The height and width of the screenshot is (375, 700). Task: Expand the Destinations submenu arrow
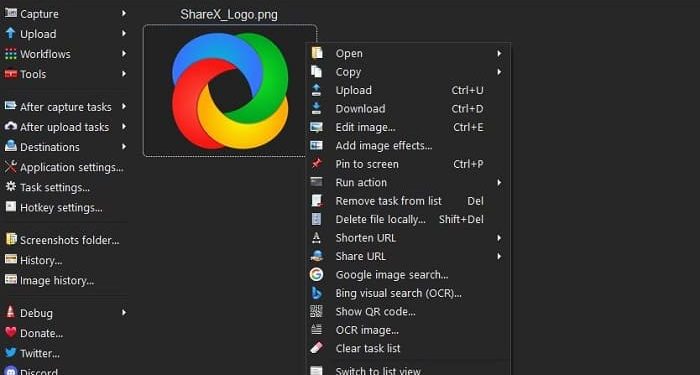124,146
